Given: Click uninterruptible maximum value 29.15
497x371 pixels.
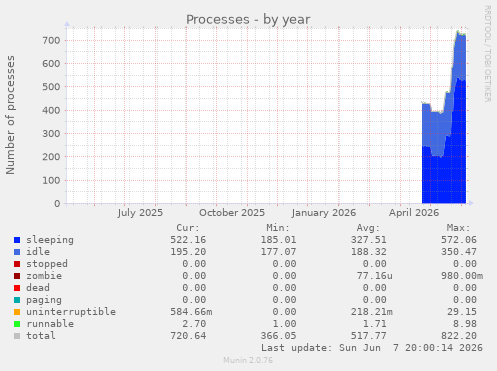Looking at the screenshot, I should pos(462,312).
